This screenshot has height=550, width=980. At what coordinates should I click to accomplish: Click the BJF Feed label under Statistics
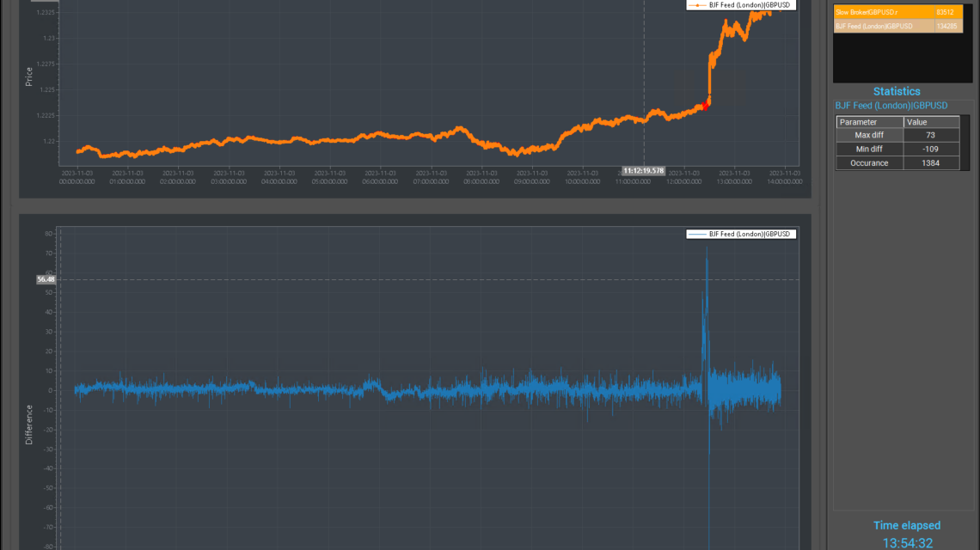tap(891, 106)
